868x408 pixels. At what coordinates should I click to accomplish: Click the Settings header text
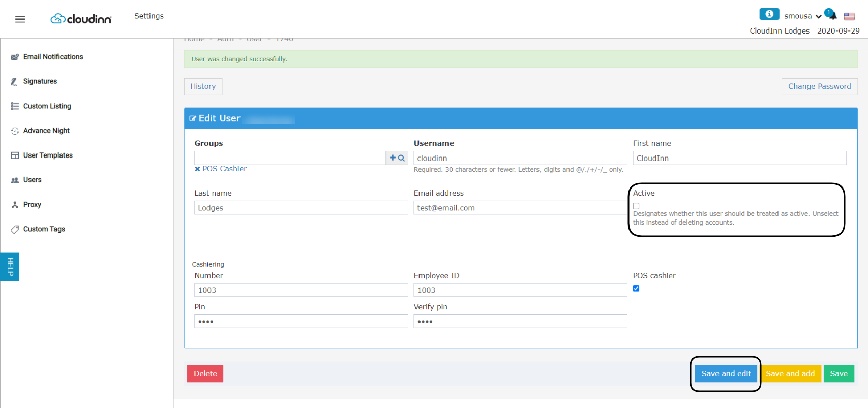[149, 16]
